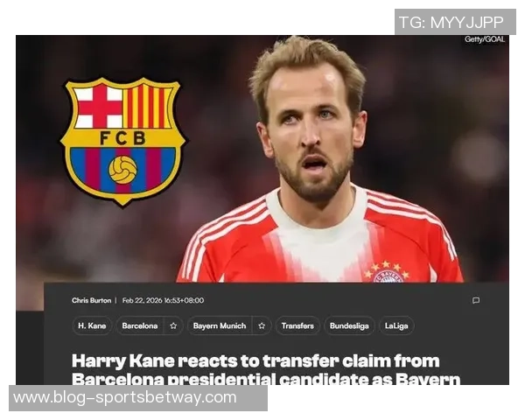Open the www.blog-sportsbetway.com link banner
Screen dimensions: 525x420
pyautogui.click(x=138, y=398)
